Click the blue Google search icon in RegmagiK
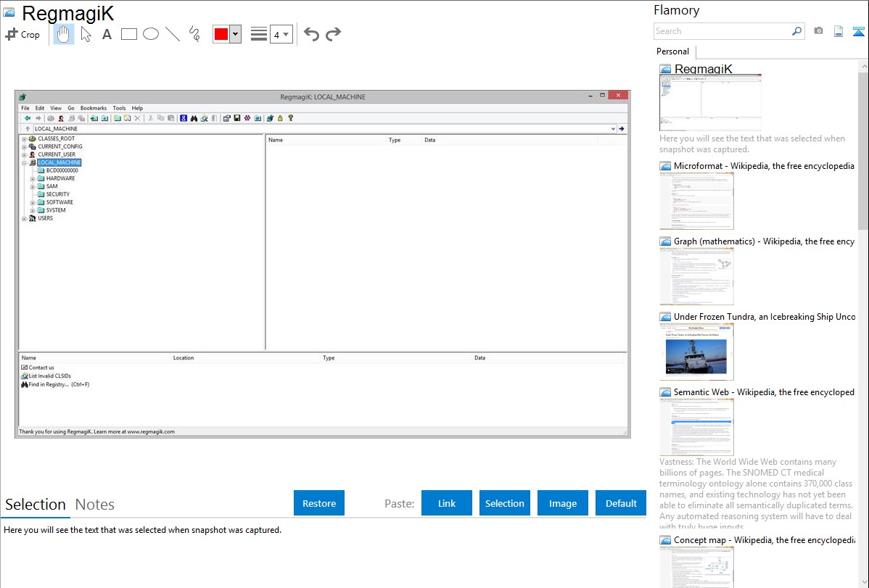Screen dimensions: 869x588 pyautogui.click(x=184, y=118)
